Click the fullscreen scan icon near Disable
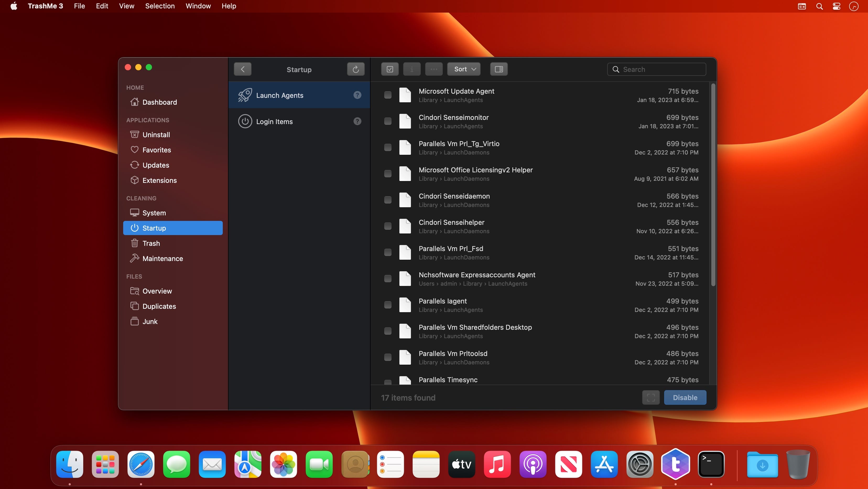 pyautogui.click(x=651, y=398)
